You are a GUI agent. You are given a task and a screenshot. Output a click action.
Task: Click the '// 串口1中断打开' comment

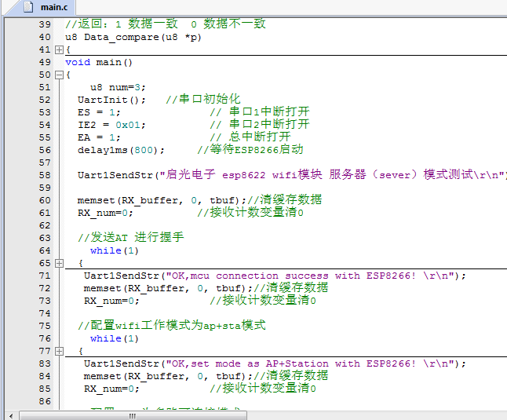pos(260,112)
